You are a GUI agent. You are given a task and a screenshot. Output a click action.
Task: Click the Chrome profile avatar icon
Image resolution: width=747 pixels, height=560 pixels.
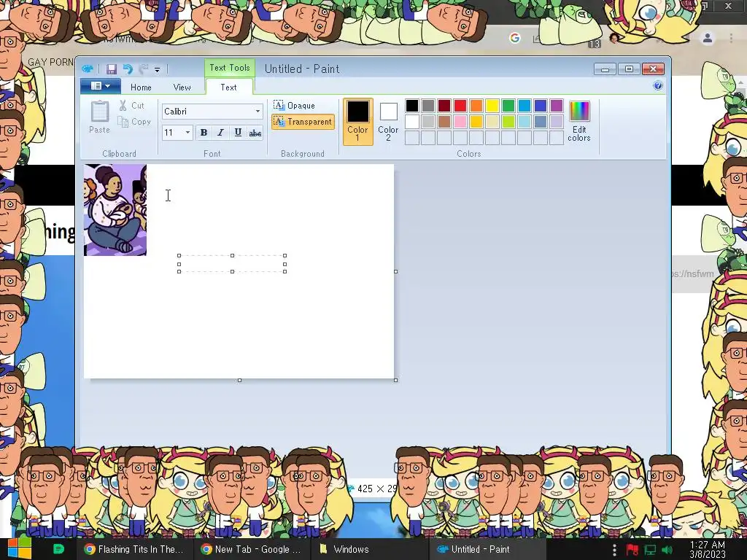[708, 38]
